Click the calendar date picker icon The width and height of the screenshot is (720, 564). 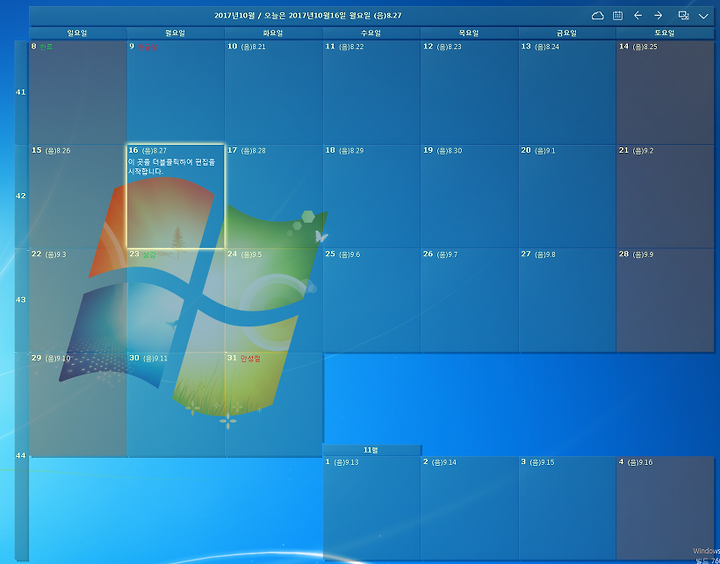point(618,16)
